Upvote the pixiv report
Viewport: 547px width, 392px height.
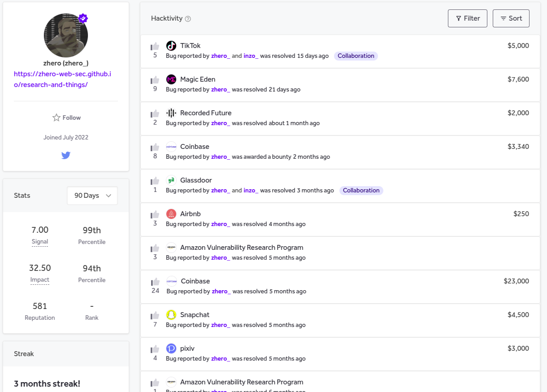click(155, 349)
